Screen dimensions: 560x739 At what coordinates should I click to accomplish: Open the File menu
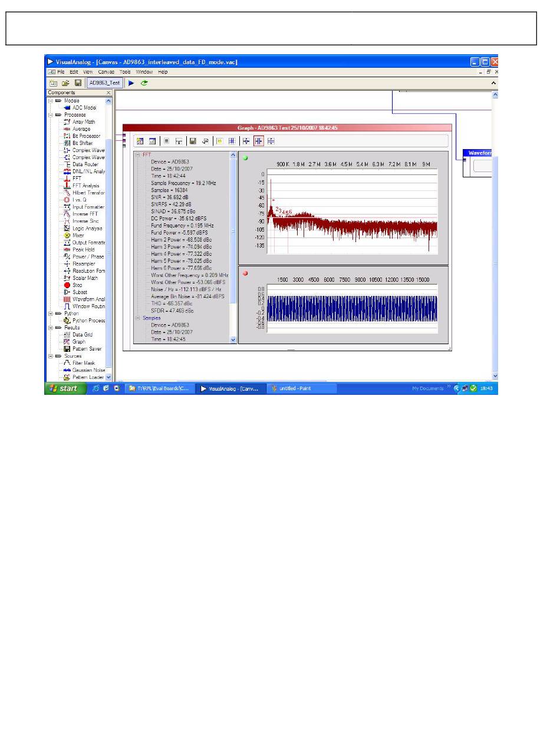(62, 72)
